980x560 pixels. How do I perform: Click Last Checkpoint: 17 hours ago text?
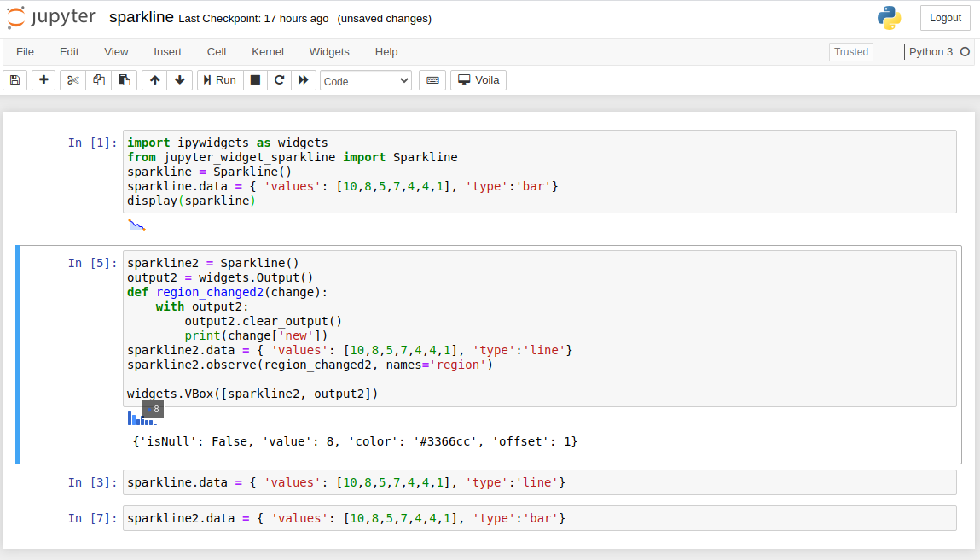tap(253, 19)
